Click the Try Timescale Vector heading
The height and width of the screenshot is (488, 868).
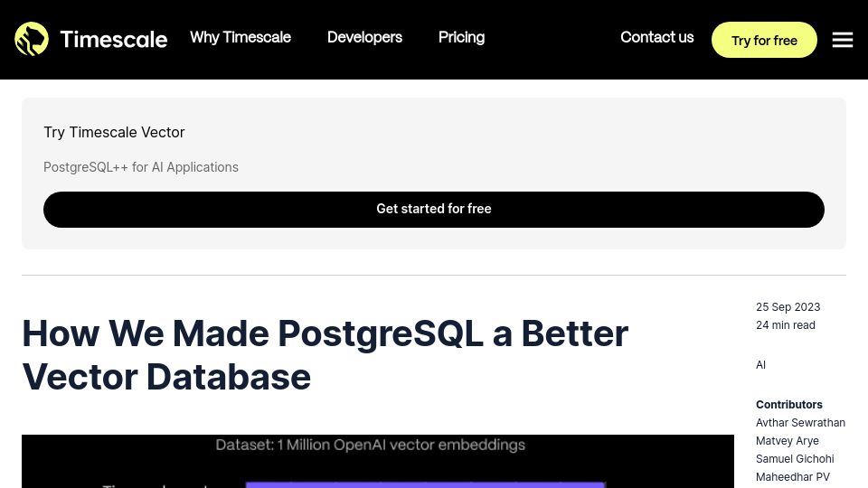(114, 132)
